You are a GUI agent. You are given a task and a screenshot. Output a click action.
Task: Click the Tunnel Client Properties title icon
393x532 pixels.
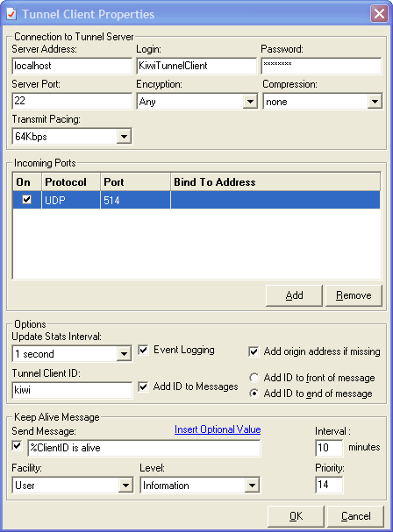(x=11, y=14)
